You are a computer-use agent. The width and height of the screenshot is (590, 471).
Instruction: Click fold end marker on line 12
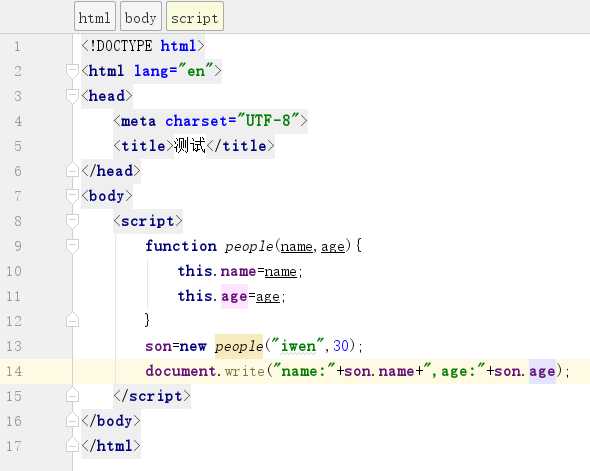point(71,321)
